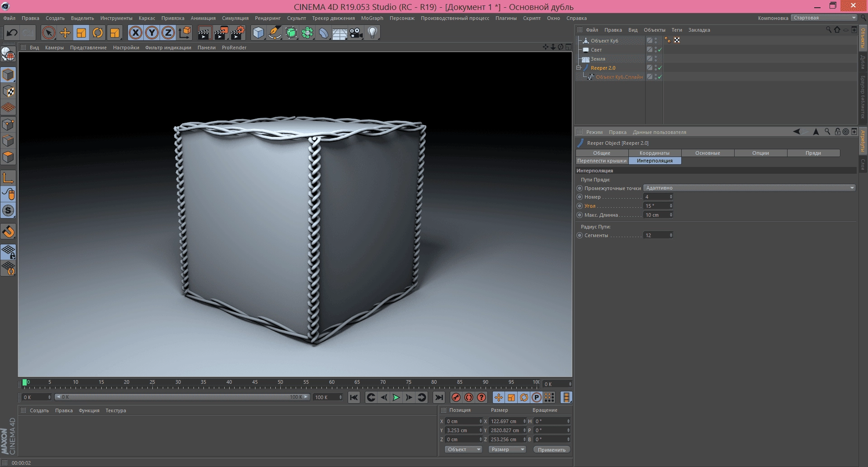
Task: Toggle the enable check for Reeper 2.0
Action: click(x=660, y=68)
